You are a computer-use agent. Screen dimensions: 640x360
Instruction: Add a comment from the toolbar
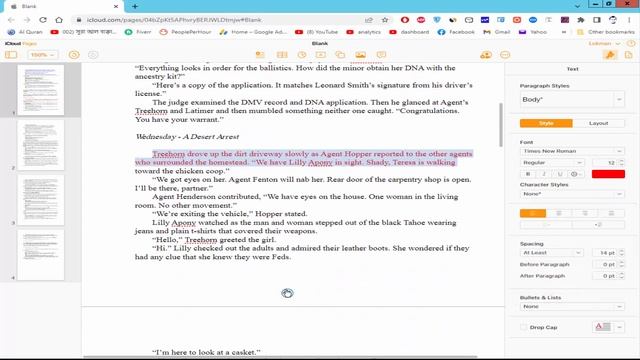point(381,55)
